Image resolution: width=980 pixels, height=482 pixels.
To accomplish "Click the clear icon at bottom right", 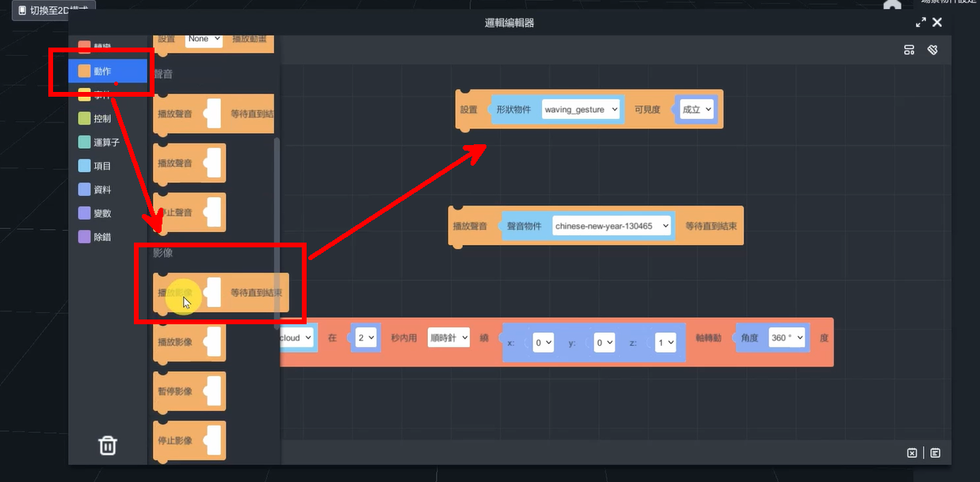I will point(912,453).
